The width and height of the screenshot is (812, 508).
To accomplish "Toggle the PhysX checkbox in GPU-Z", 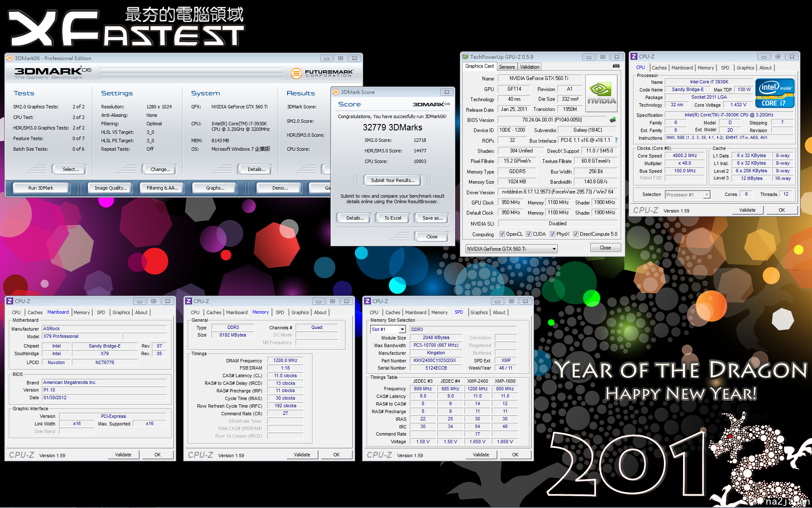I will click(x=552, y=234).
